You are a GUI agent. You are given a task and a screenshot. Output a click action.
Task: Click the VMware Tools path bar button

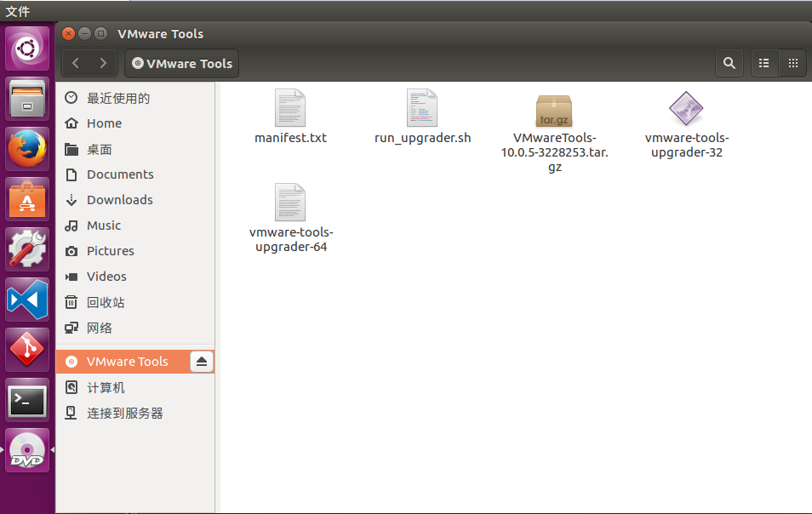tap(182, 63)
